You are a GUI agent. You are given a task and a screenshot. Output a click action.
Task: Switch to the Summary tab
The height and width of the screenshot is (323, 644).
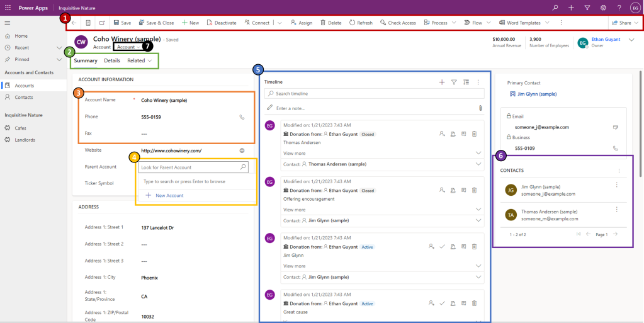86,60
